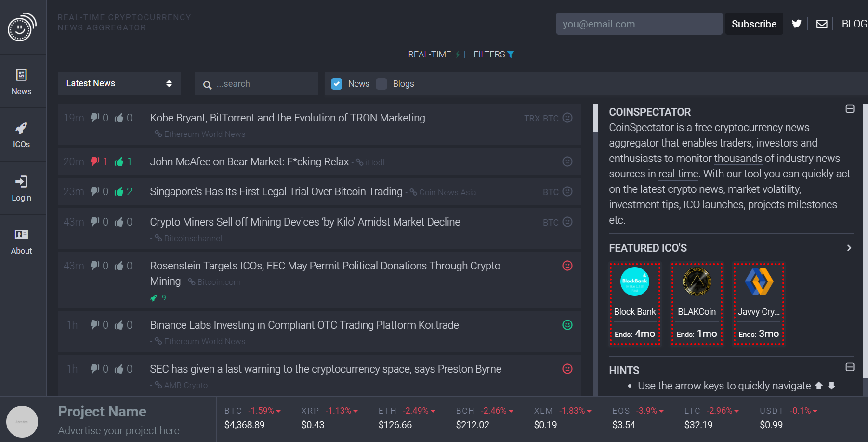Click red sentiment face on SEC warning article

(x=567, y=369)
